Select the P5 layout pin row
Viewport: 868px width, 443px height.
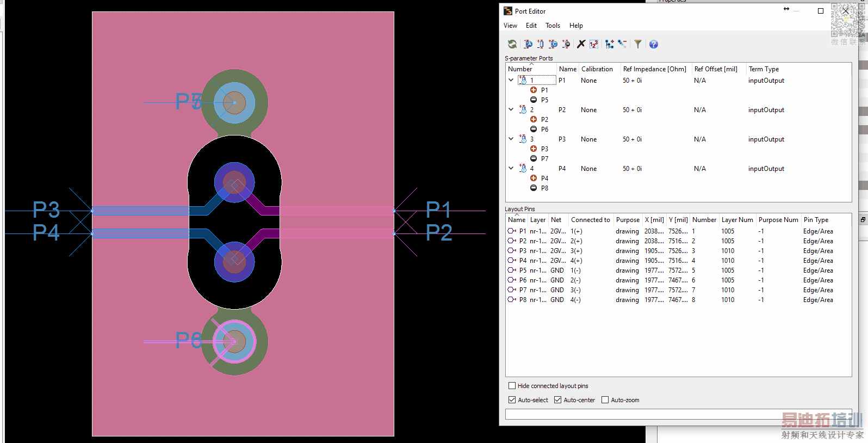tap(523, 270)
